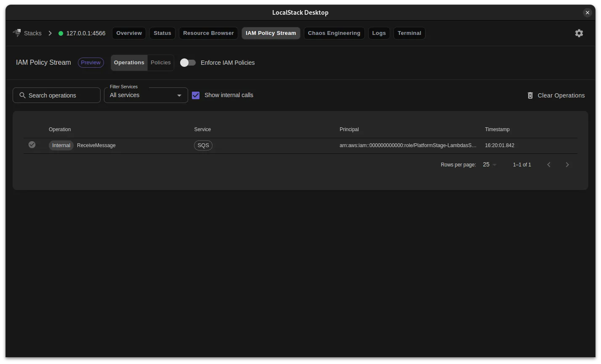The image size is (601, 364).
Task: Click the LocalStack logo icon
Action: [17, 33]
